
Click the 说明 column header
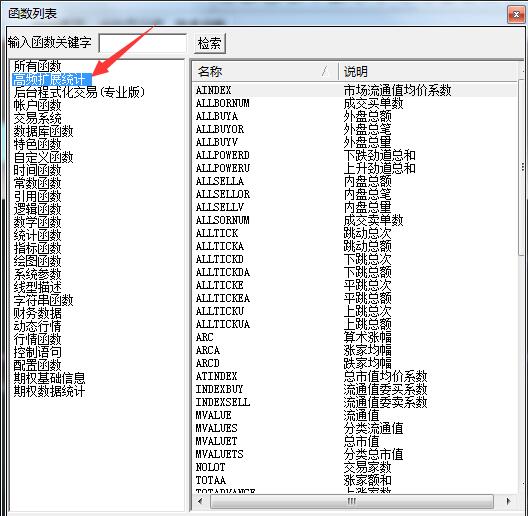[x=428, y=71]
